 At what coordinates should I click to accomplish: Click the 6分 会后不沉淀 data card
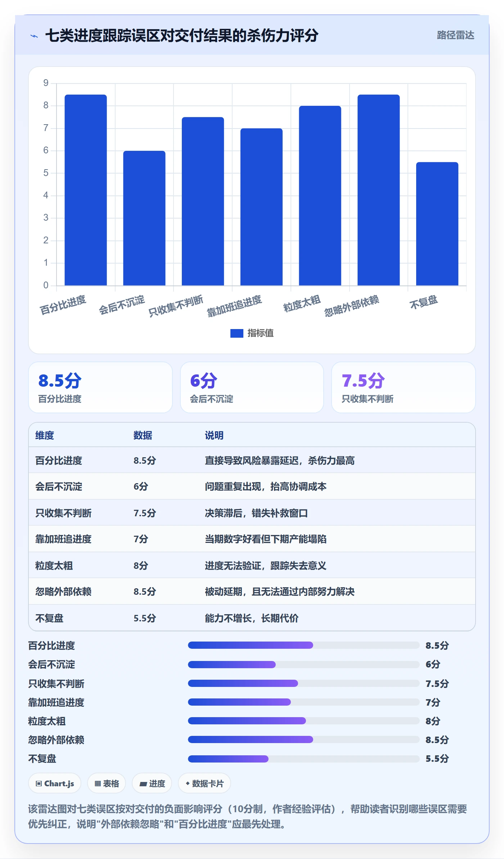point(252,387)
